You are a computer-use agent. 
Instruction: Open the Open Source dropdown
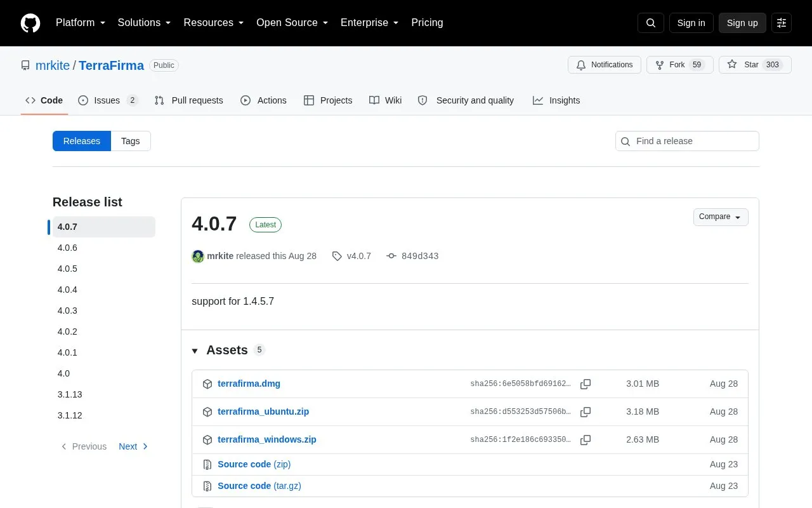pyautogui.click(x=292, y=23)
